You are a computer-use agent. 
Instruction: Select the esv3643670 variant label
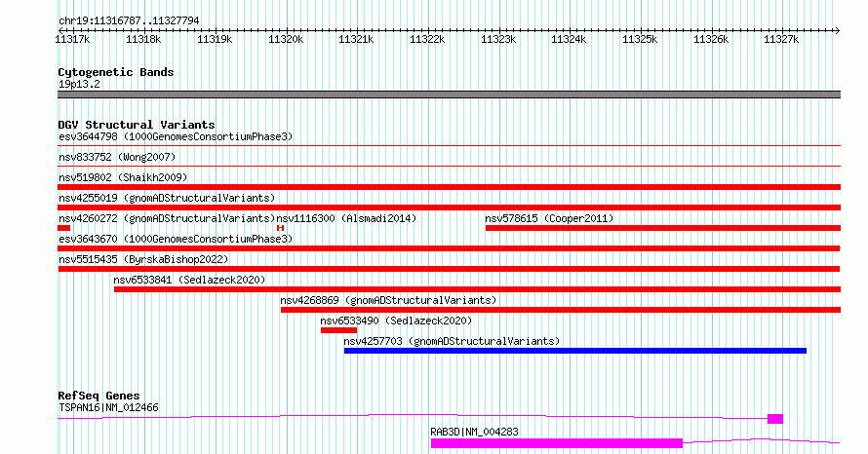click(176, 239)
